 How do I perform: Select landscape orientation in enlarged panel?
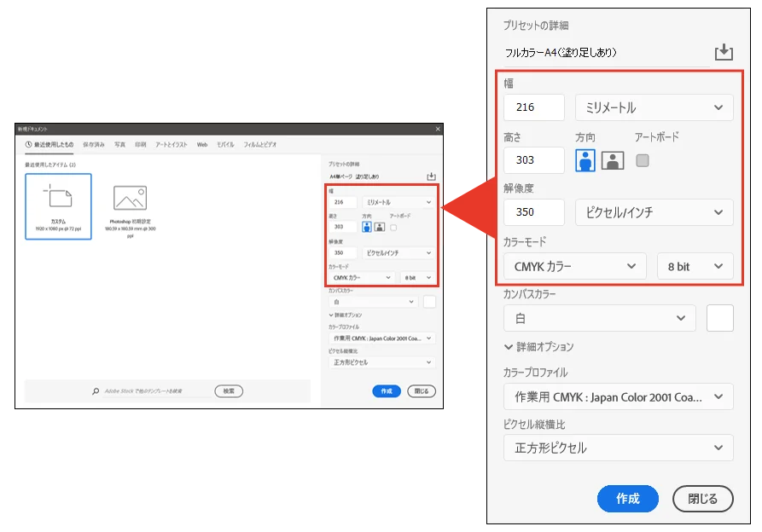click(613, 160)
